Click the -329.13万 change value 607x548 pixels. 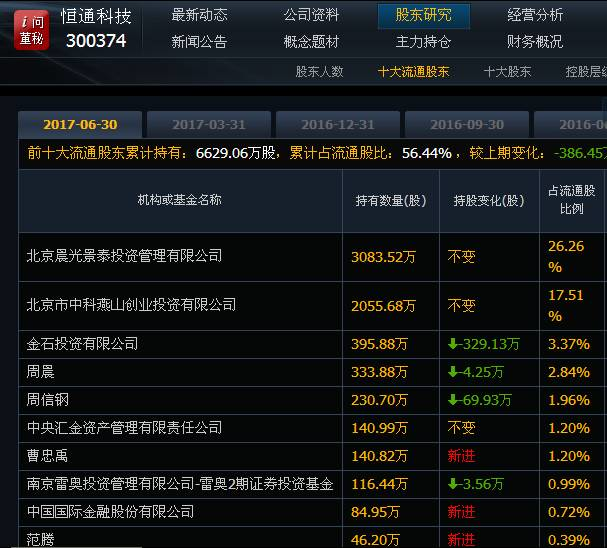click(484, 344)
